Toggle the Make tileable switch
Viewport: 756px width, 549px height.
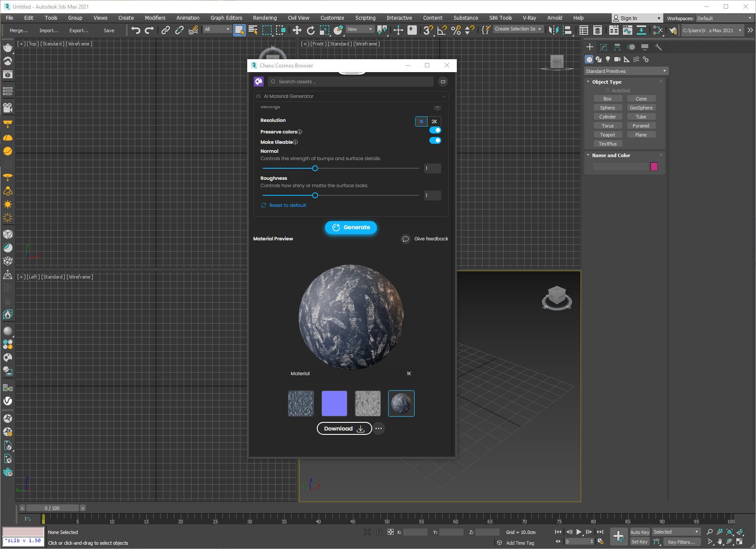point(435,140)
